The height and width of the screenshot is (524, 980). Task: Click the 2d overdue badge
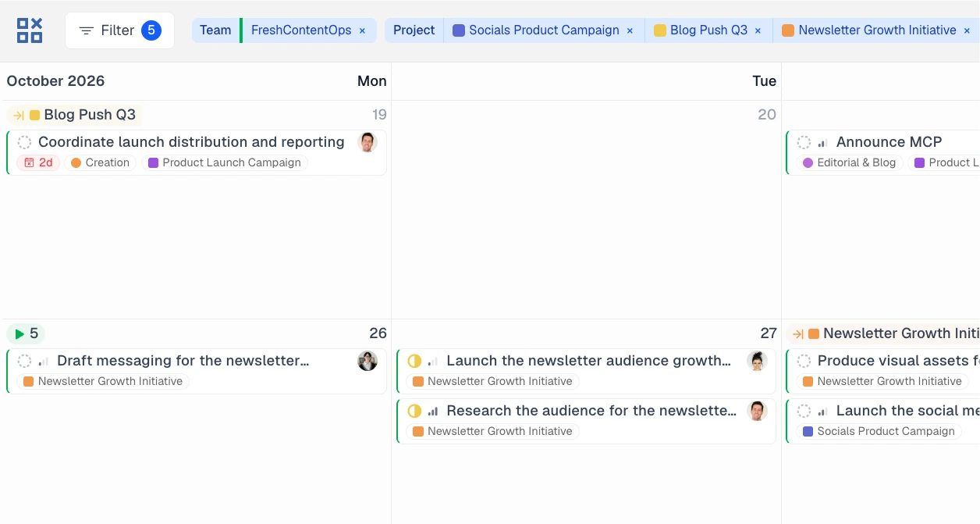(38, 162)
